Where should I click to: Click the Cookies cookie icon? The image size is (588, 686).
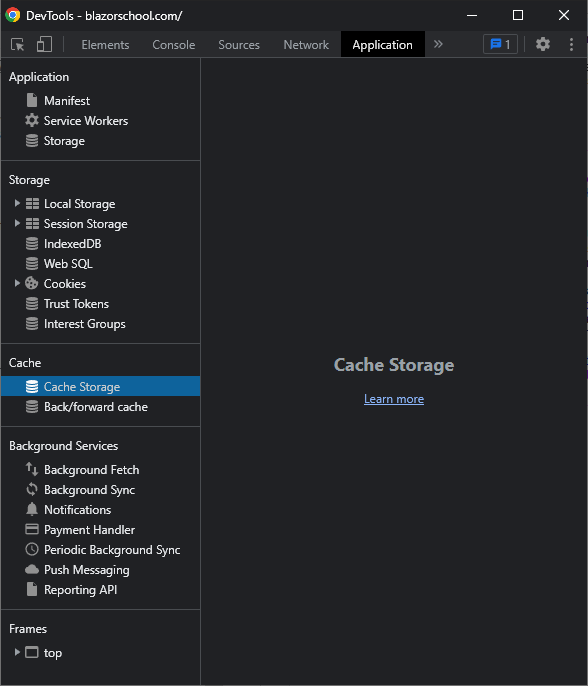[32, 284]
